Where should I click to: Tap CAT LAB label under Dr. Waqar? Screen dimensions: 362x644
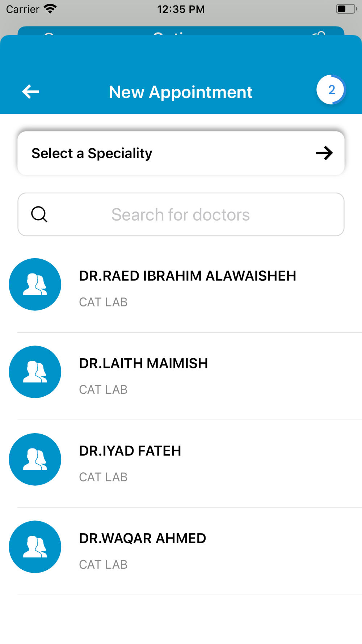click(x=103, y=565)
